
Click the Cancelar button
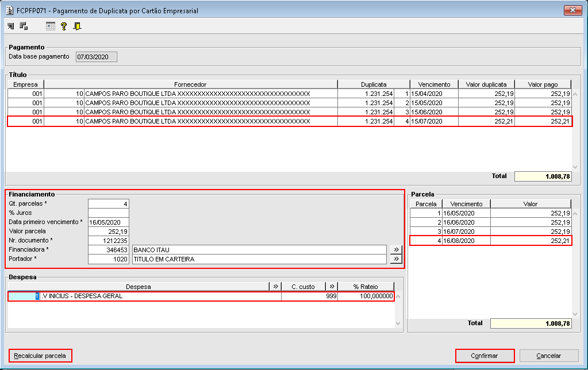[x=548, y=356]
